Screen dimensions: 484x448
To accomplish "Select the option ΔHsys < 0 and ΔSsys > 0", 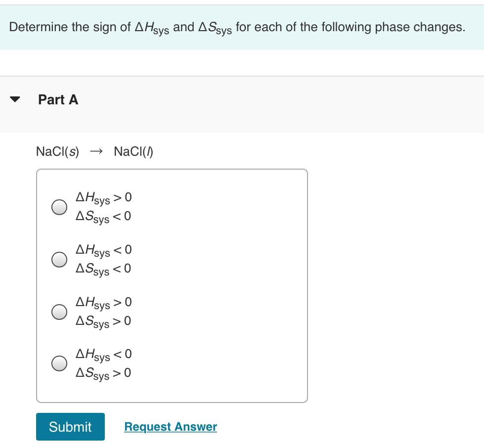I will point(59,363).
